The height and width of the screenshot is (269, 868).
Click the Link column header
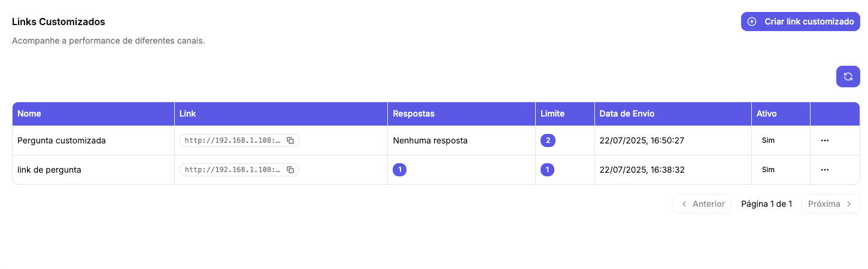pos(188,114)
